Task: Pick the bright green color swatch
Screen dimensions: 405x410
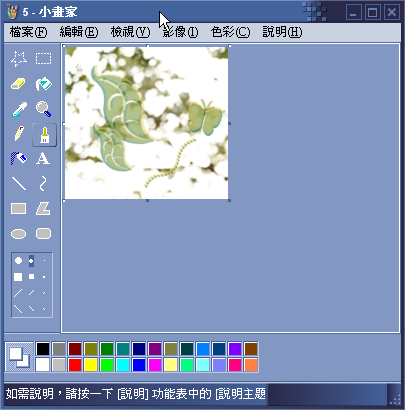Action: [x=107, y=365]
